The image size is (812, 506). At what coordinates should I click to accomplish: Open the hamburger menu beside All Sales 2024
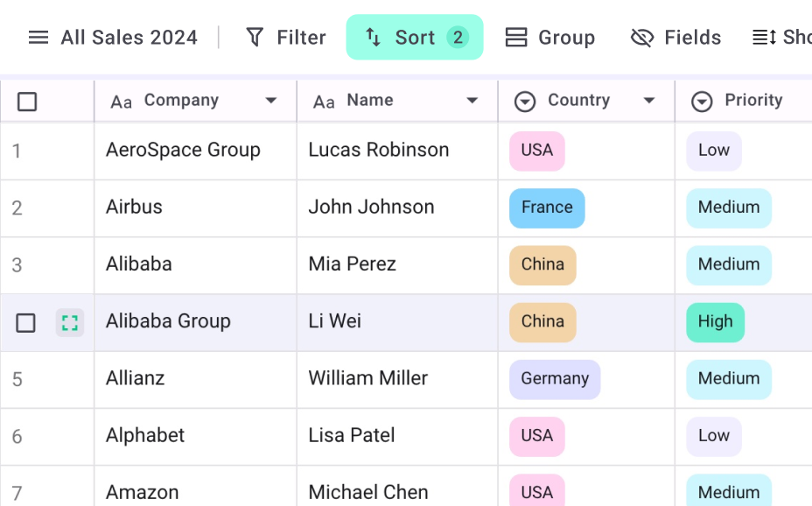click(38, 38)
